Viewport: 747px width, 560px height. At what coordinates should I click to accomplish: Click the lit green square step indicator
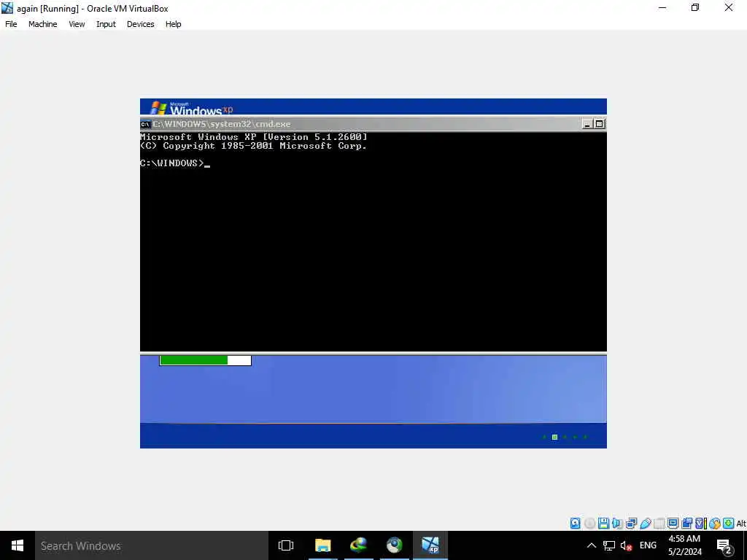554,437
